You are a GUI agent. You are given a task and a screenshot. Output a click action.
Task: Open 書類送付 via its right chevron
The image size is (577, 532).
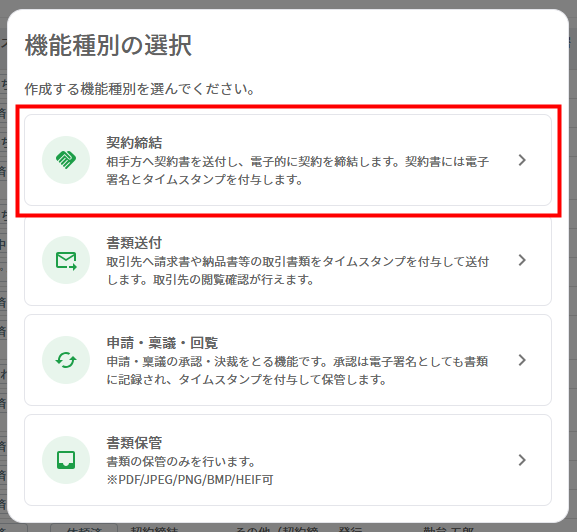522,260
